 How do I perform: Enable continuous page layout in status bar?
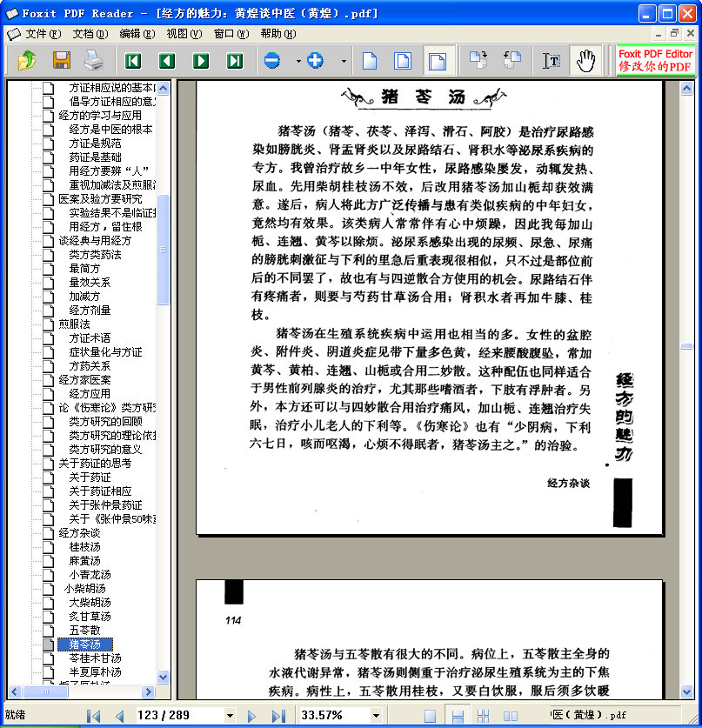point(457,716)
